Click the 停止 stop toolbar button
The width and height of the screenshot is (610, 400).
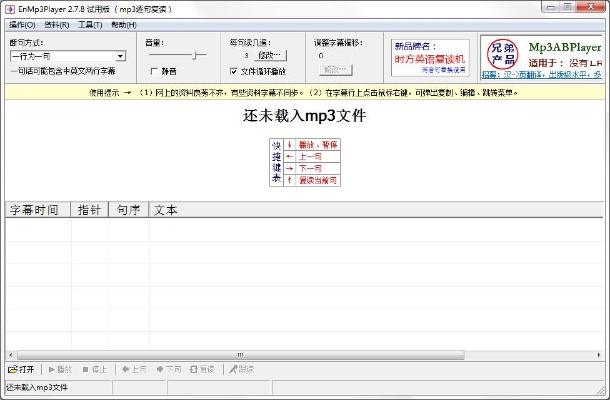pyautogui.click(x=95, y=369)
